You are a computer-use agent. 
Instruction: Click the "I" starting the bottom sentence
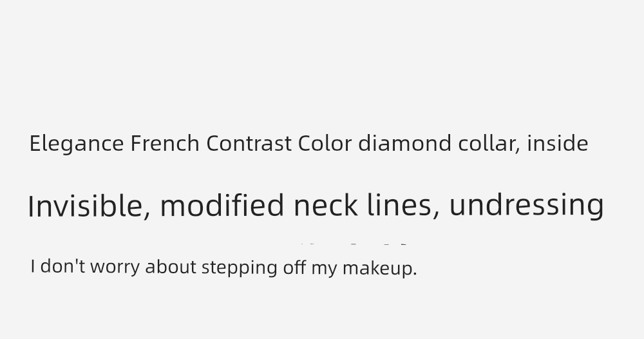(x=33, y=266)
